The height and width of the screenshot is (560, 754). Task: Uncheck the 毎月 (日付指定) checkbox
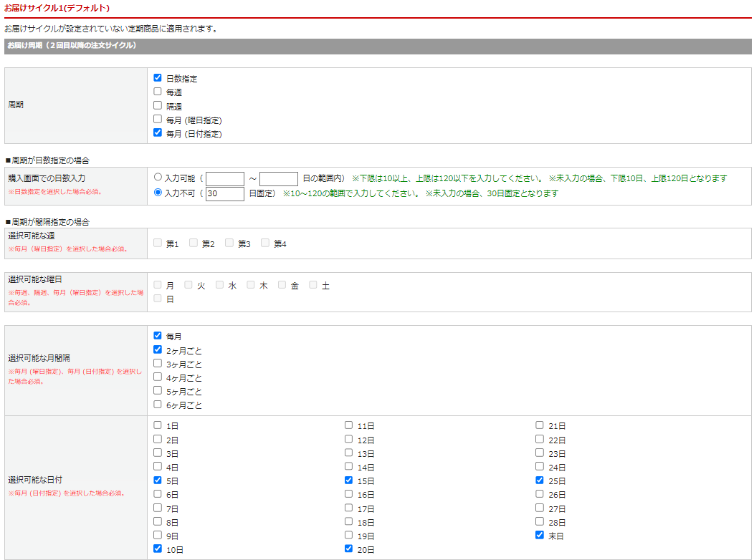coord(158,132)
